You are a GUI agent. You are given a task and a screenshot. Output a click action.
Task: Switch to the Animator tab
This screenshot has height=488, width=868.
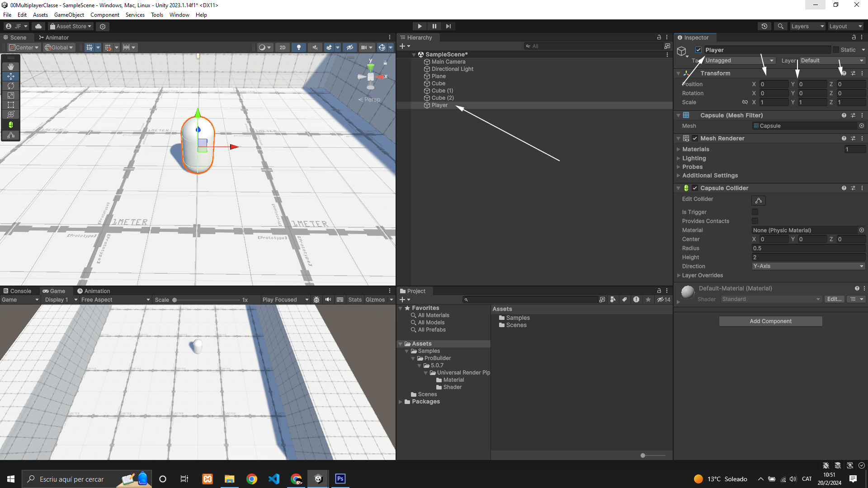pos(54,38)
